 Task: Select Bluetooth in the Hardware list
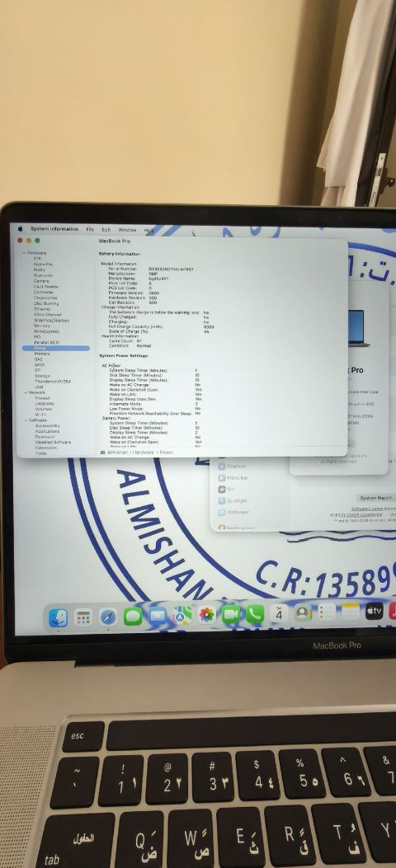click(43, 275)
